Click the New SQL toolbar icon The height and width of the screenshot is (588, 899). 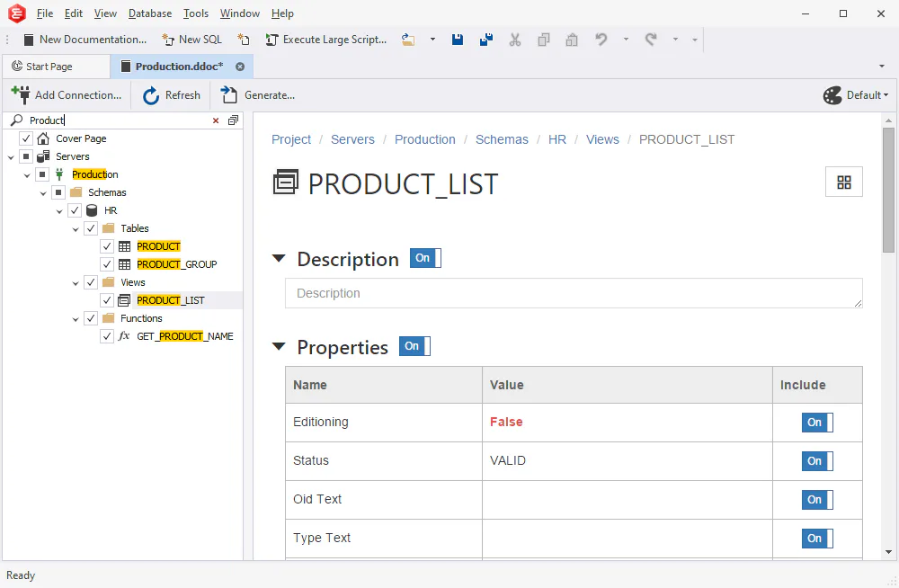click(x=168, y=40)
